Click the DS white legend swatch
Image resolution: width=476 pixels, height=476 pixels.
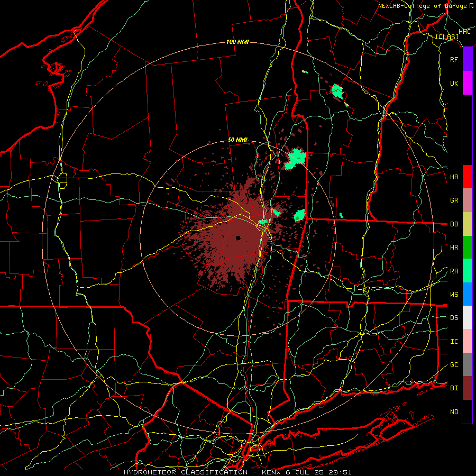pos(467,317)
